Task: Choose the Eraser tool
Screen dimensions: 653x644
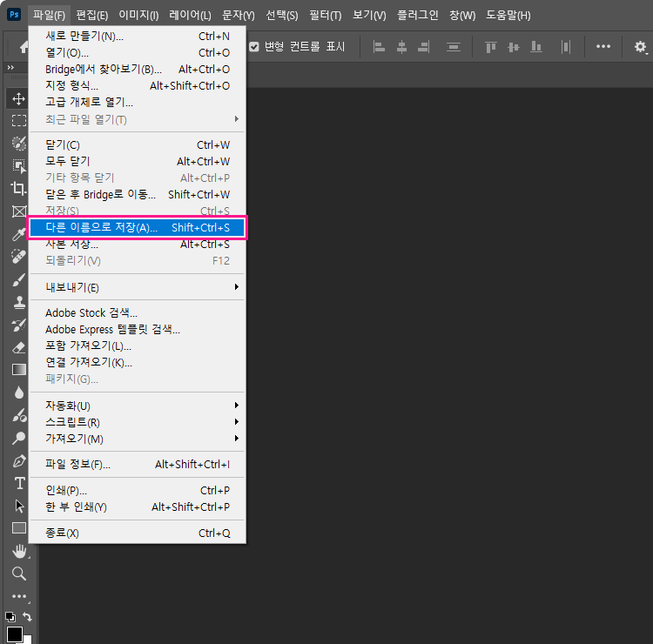Action: 18,347
